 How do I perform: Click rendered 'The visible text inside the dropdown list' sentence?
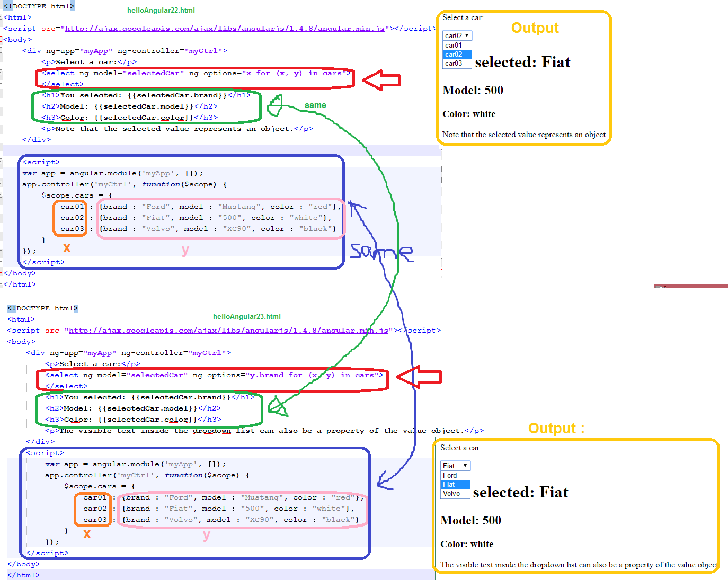pyautogui.click(x=579, y=565)
